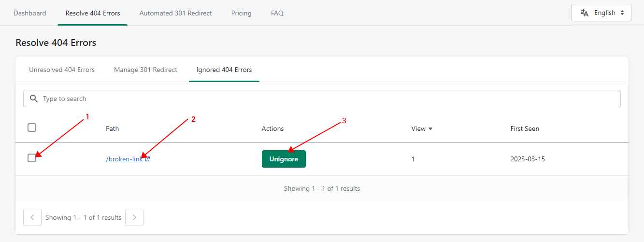The width and height of the screenshot is (644, 242).
Task: Sort by View column arrow
Action: pyautogui.click(x=430, y=129)
